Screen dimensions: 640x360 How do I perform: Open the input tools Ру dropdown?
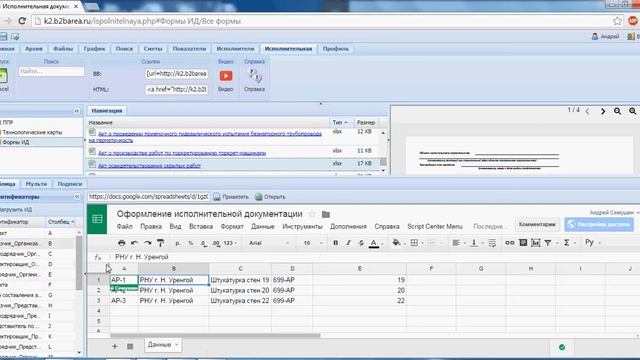593,242
